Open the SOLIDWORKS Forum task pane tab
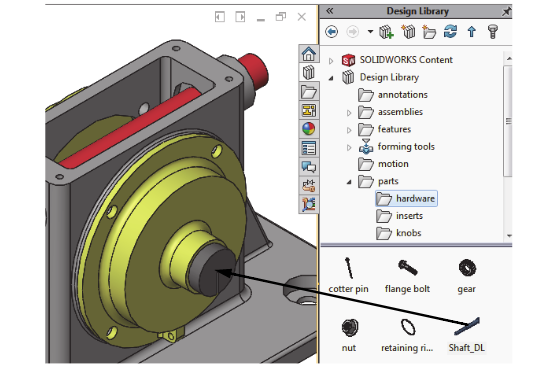 point(309,166)
